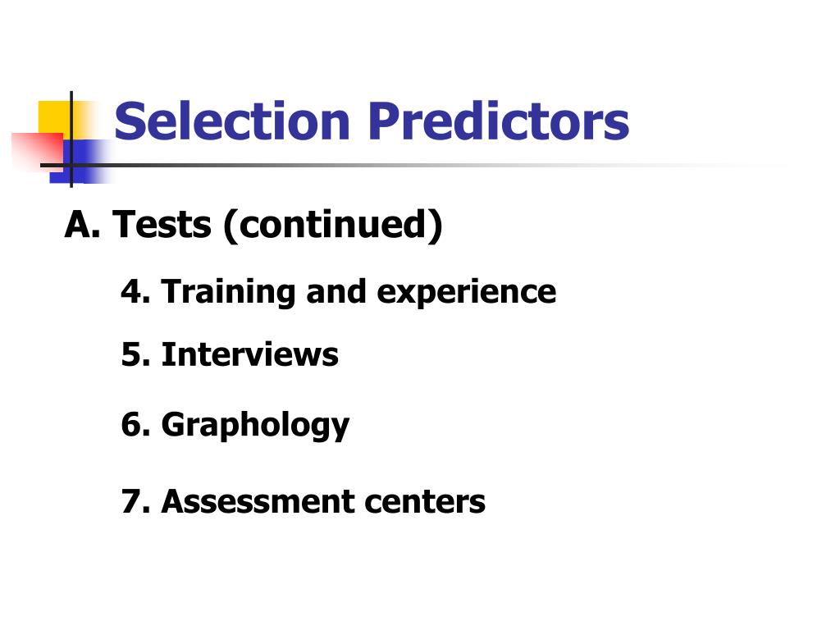
Task: Click the word 'Predictors' in the title
Action: tap(499, 121)
